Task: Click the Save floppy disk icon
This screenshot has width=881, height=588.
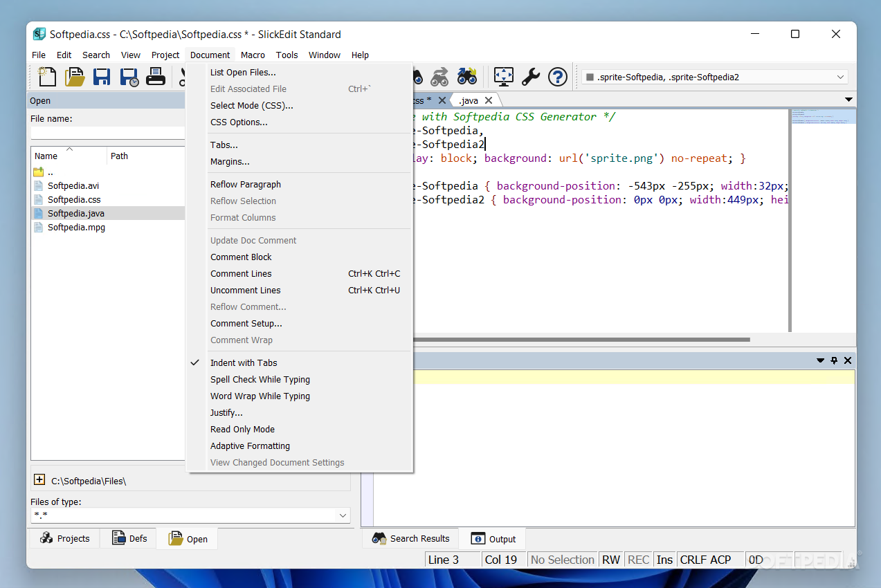Action: point(102,76)
